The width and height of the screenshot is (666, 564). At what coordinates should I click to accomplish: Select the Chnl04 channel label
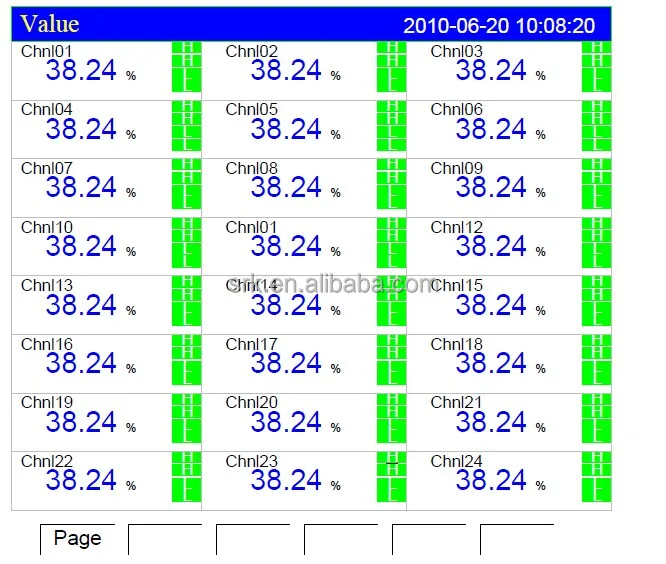[x=47, y=110]
